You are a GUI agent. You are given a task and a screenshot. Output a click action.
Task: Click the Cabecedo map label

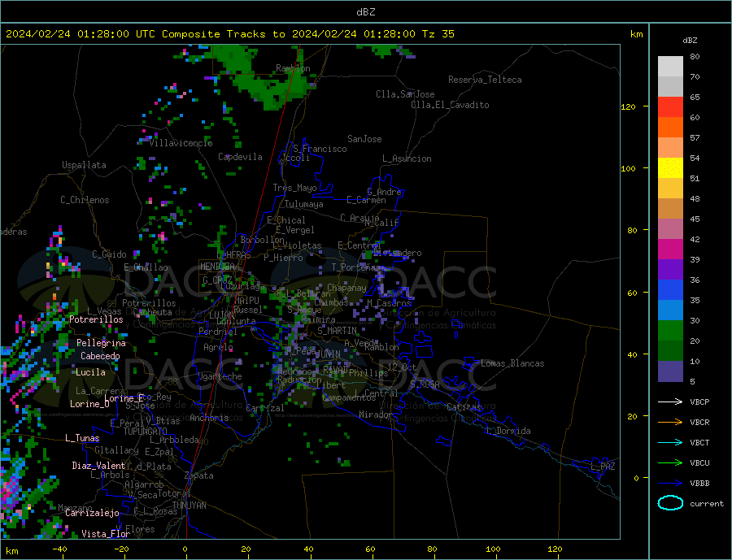(x=100, y=356)
